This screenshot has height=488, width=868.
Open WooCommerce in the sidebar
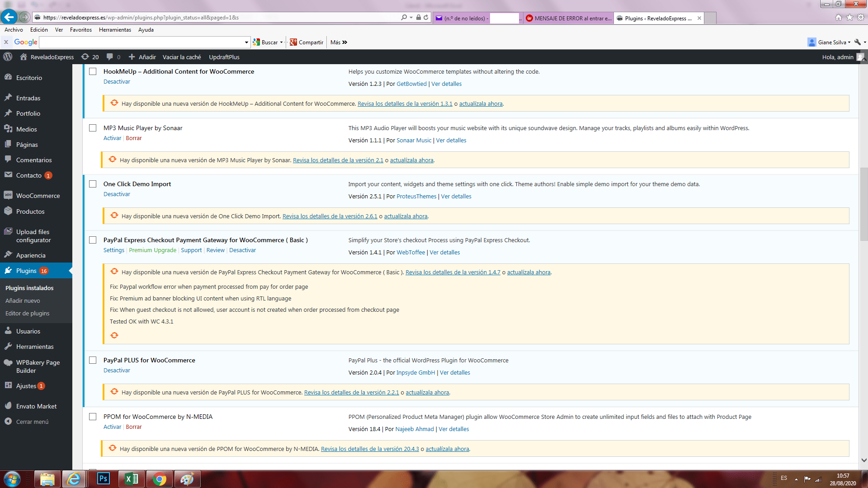(38, 196)
